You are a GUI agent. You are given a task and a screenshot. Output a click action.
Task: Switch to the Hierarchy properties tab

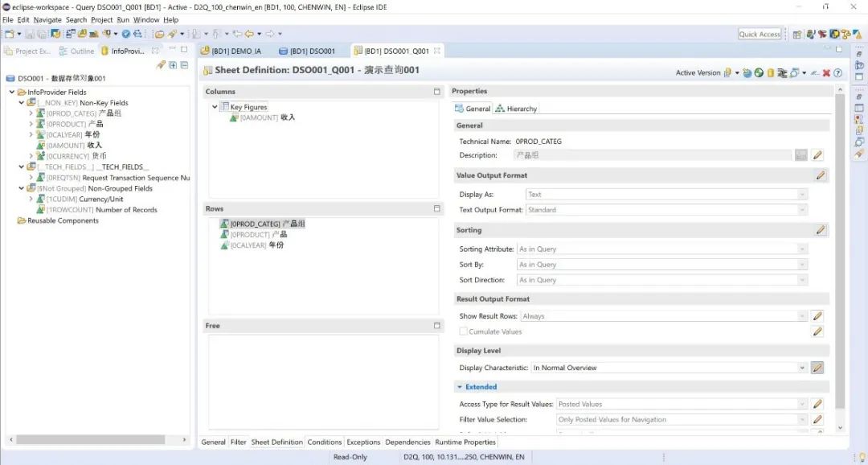(x=516, y=109)
